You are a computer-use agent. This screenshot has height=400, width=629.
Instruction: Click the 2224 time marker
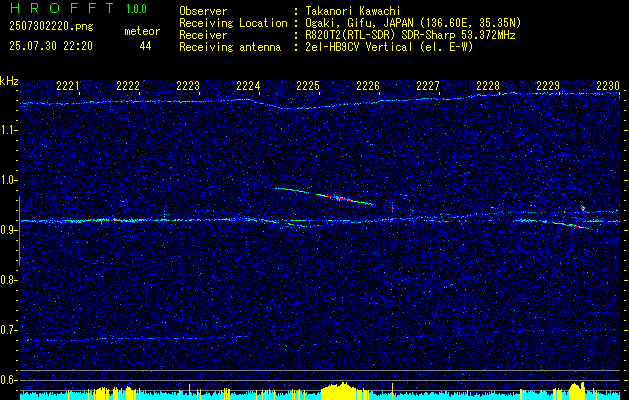(x=248, y=86)
